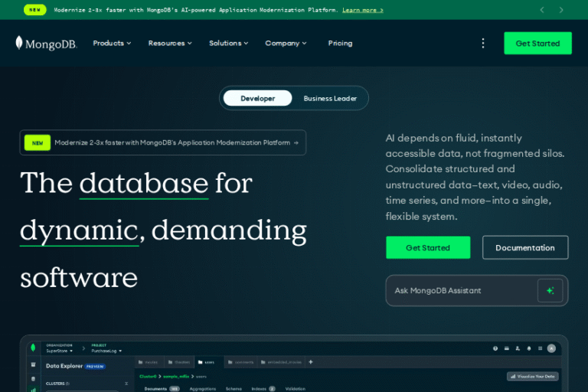Go to next announcement banner
This screenshot has height=392, width=588.
click(x=561, y=10)
